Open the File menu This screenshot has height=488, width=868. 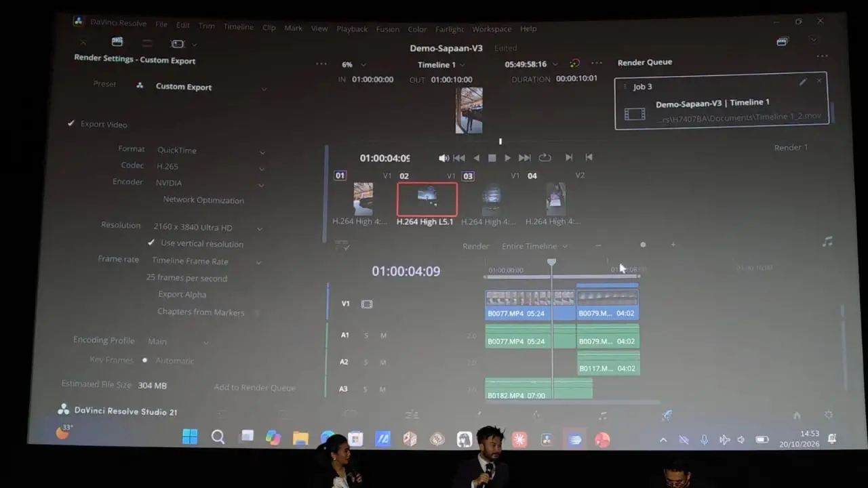[x=161, y=24]
